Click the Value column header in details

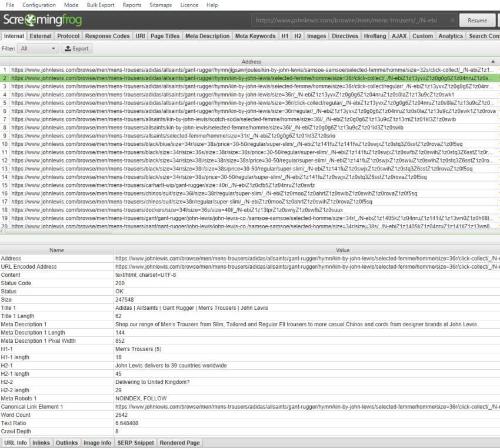[x=343, y=250]
